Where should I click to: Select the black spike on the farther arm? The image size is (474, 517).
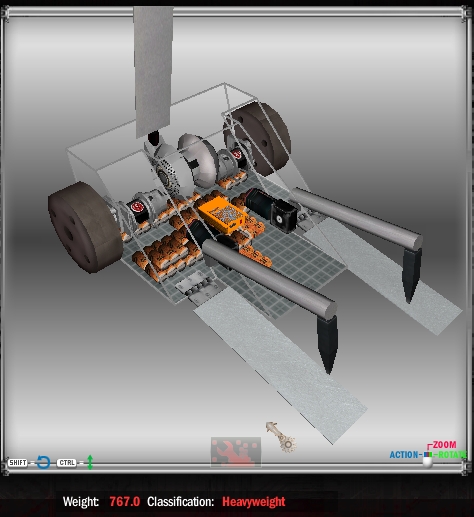click(411, 274)
